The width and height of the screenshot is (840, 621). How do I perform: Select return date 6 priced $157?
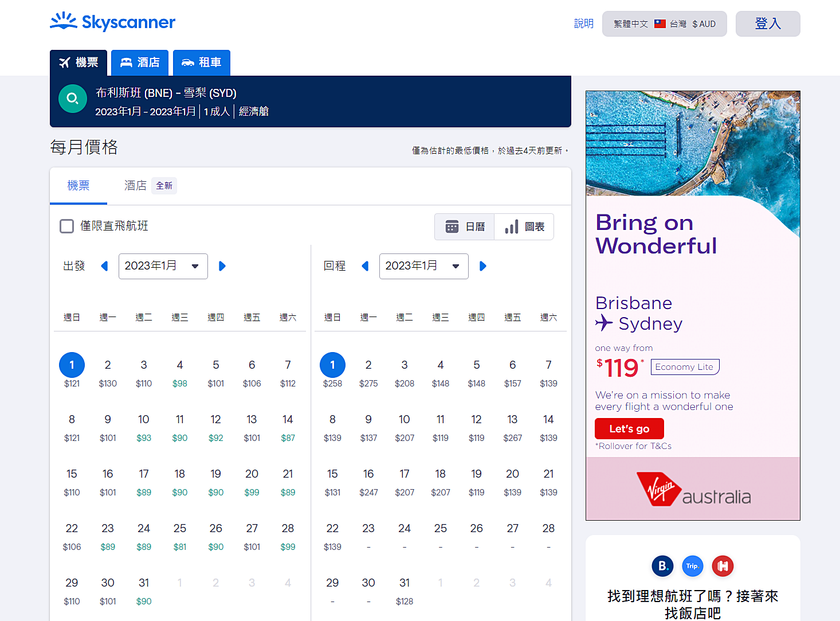pyautogui.click(x=513, y=373)
